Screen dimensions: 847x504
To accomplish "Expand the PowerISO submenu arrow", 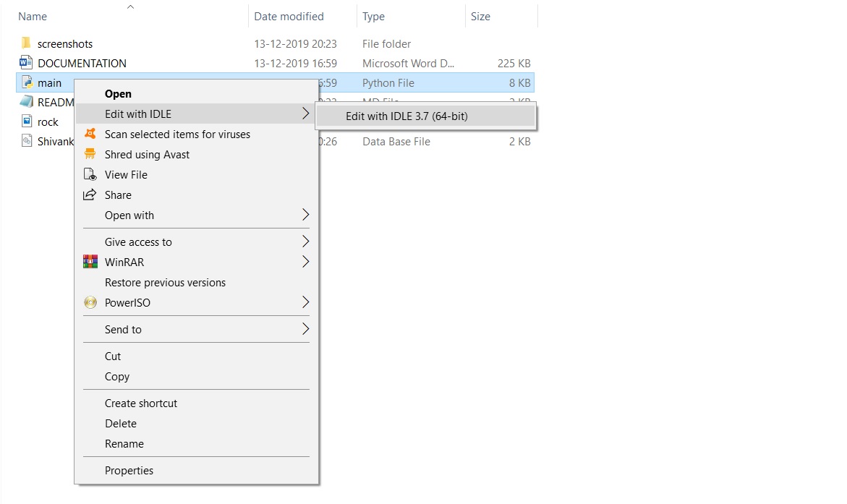I will pyautogui.click(x=305, y=302).
